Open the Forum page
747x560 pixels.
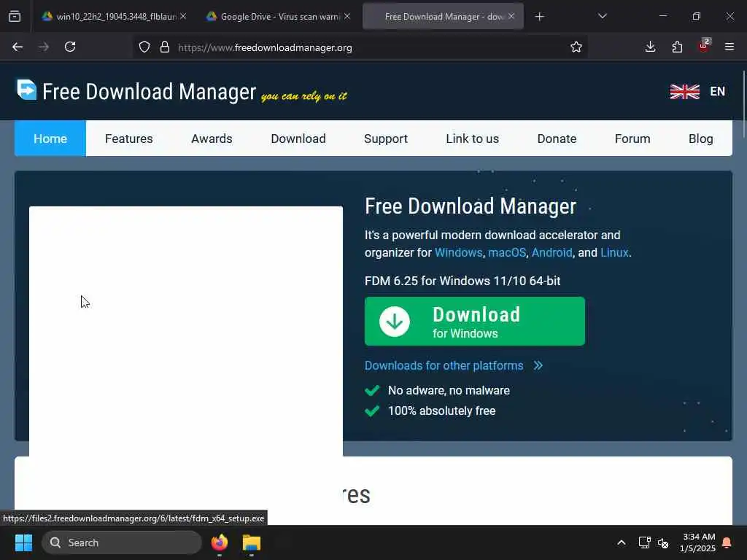click(x=632, y=139)
